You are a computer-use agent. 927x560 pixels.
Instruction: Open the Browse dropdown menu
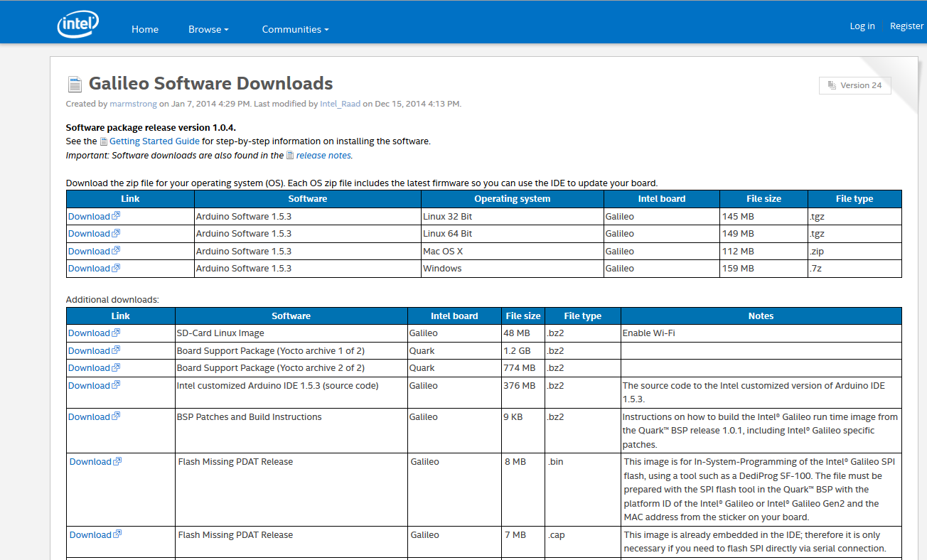click(x=208, y=28)
